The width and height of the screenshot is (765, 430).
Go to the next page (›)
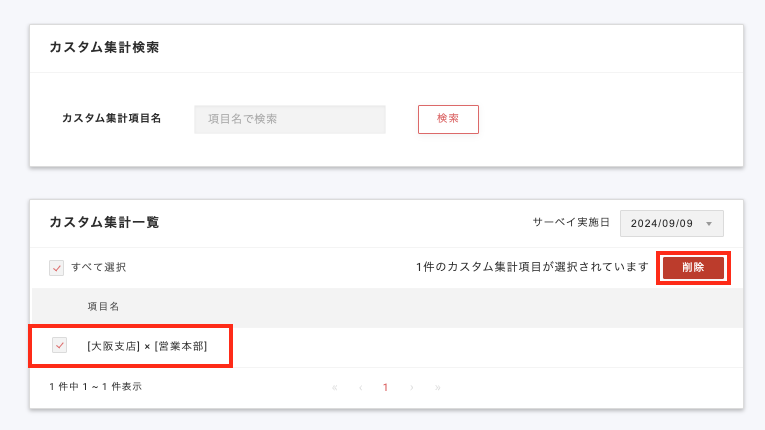click(x=411, y=387)
